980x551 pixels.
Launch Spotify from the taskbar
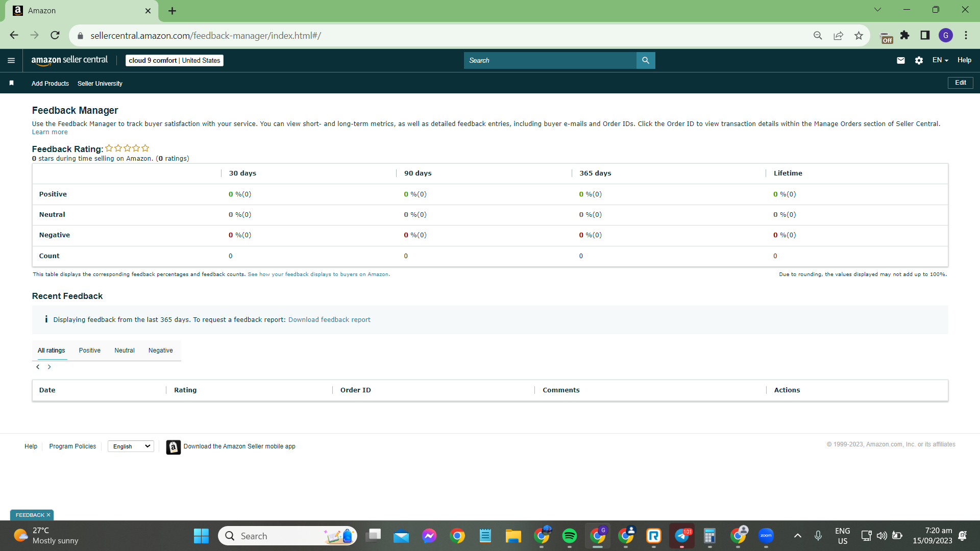tap(570, 536)
